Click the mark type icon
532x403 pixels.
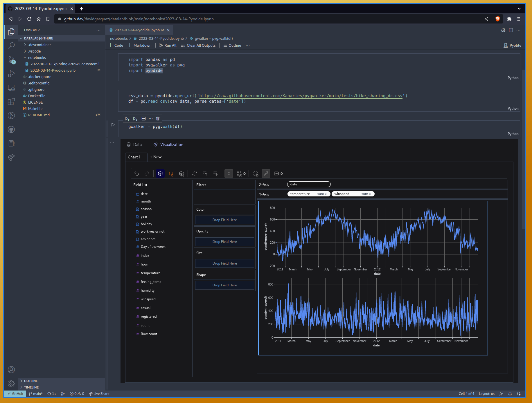pos(171,174)
